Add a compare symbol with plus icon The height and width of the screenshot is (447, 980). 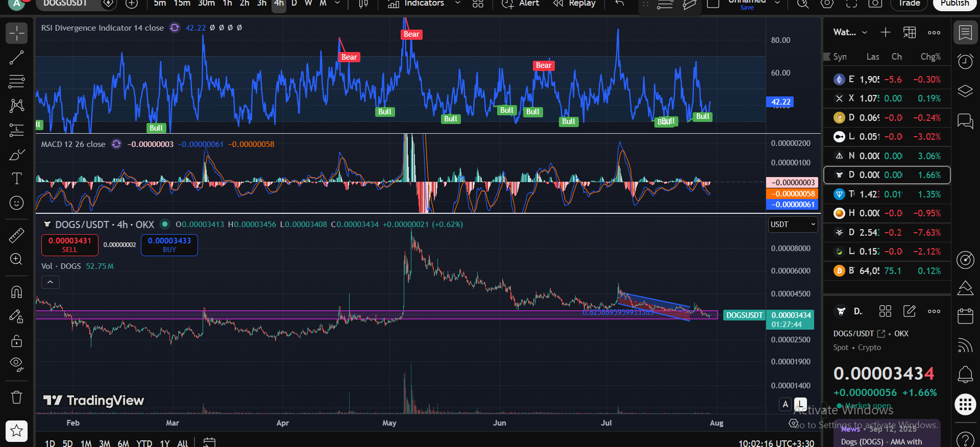click(132, 4)
